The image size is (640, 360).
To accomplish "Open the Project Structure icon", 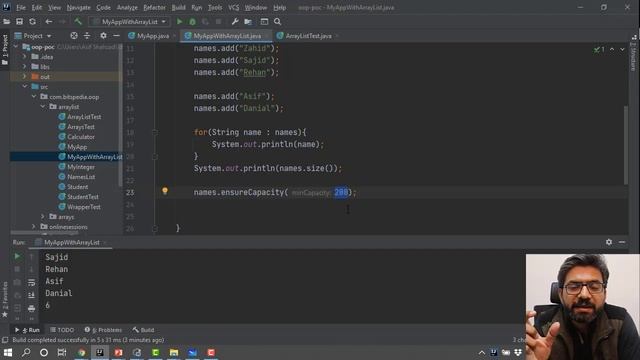I will (x=248, y=22).
